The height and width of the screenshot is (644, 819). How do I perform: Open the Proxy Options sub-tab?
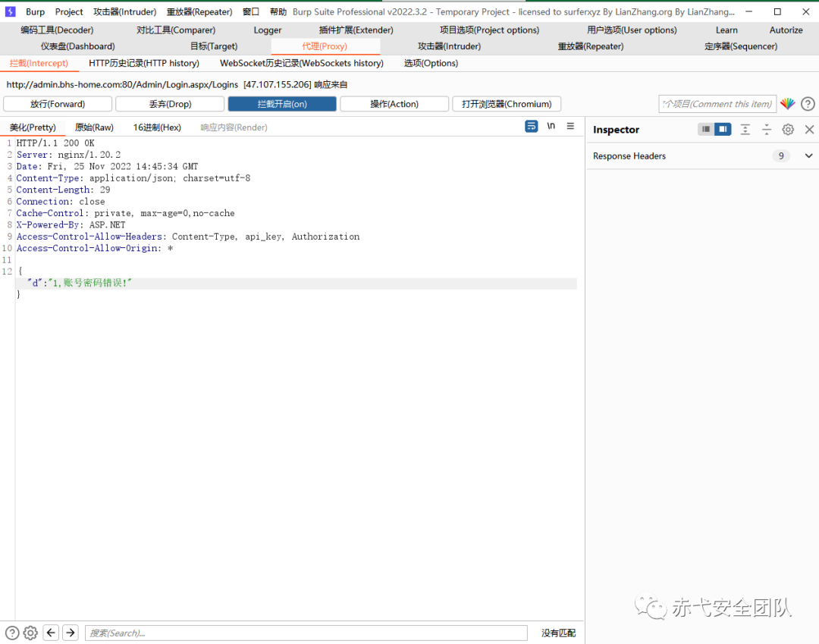[431, 63]
